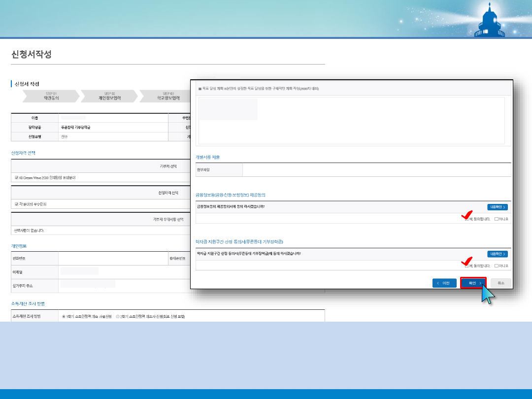The image size is (532, 399).
Task: Check '예, 동의합니다' for financial information consent
Action: pyautogui.click(x=466, y=219)
